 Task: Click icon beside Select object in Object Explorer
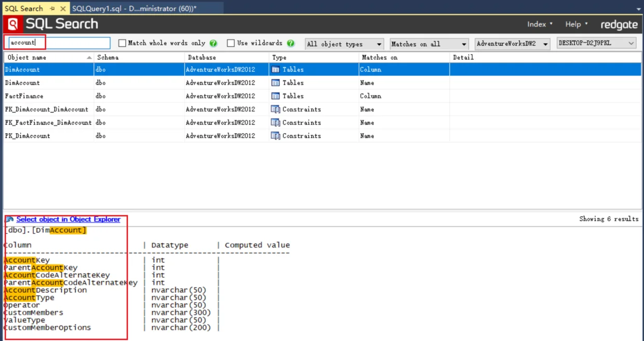(9, 220)
